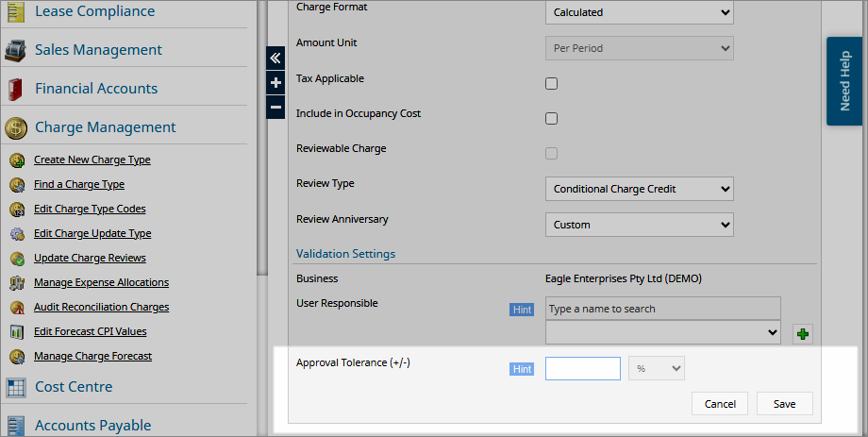Viewport: 868px width, 437px height.
Task: Open Update Charge Reviews link
Action: [x=90, y=258]
